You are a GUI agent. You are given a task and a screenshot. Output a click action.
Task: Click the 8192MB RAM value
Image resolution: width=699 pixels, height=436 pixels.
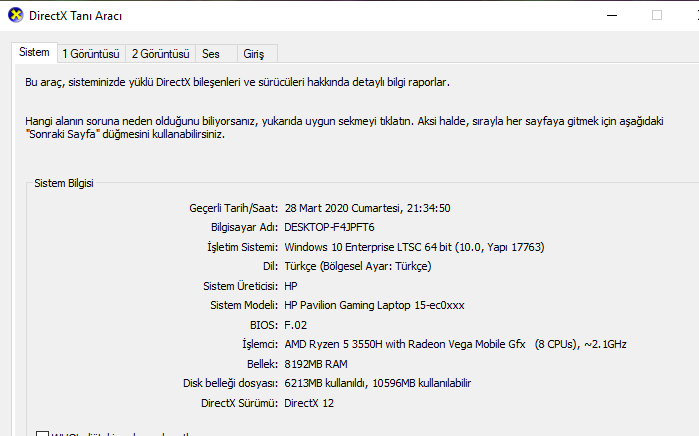(316, 364)
